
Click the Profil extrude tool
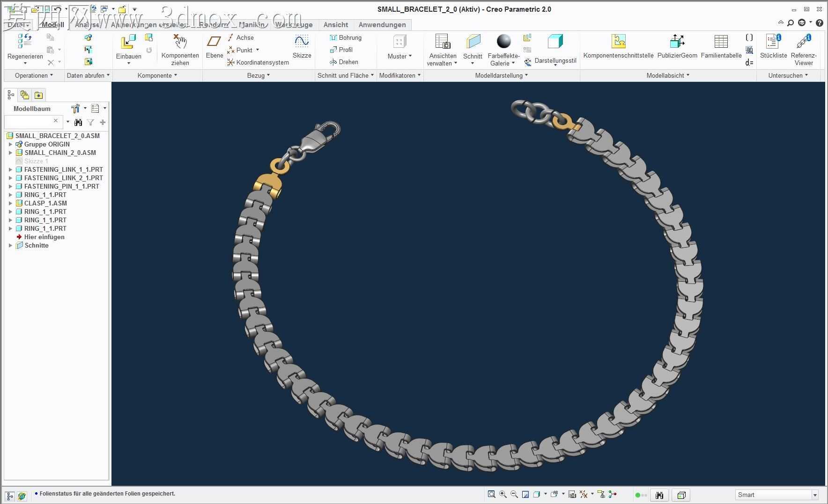pyautogui.click(x=341, y=50)
